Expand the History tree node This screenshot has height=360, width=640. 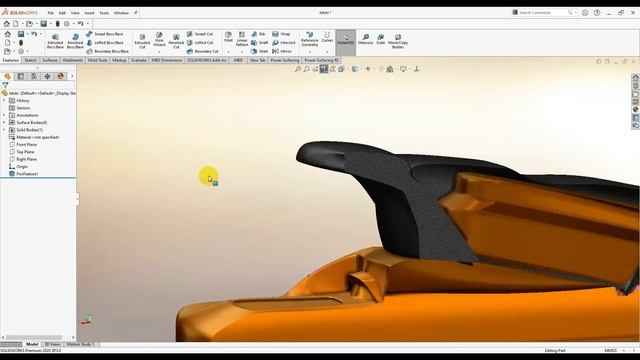tap(4, 100)
